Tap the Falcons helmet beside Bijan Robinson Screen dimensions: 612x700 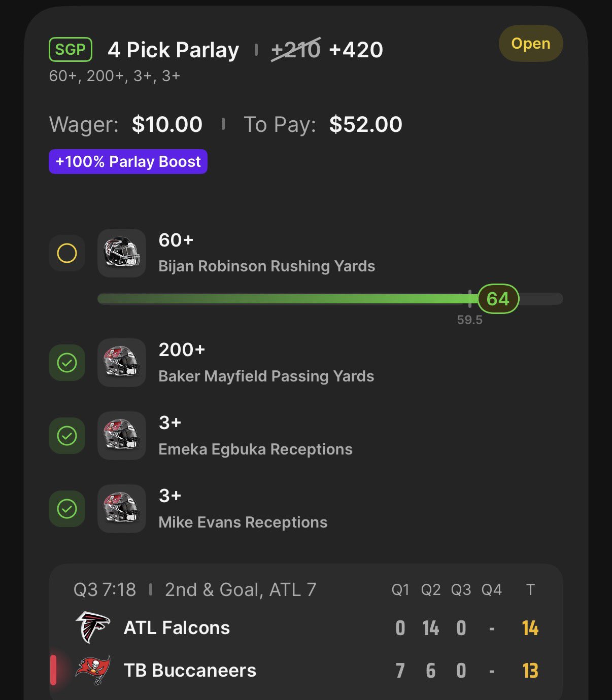[122, 253]
